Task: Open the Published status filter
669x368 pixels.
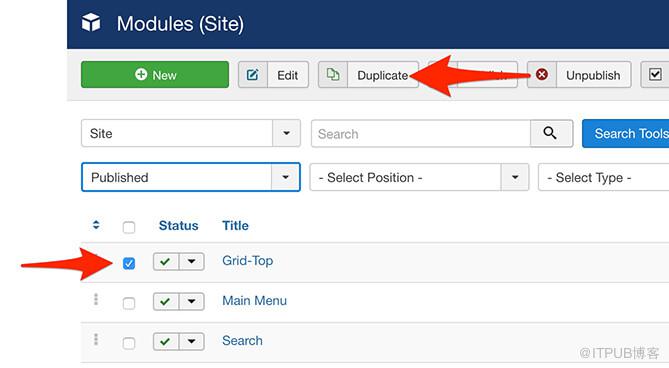Action: [x=190, y=177]
